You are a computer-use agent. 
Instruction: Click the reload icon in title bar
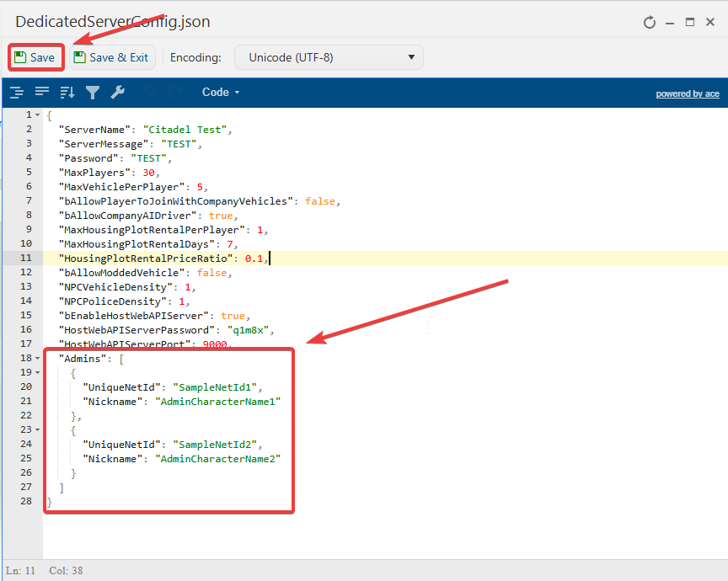tap(650, 22)
